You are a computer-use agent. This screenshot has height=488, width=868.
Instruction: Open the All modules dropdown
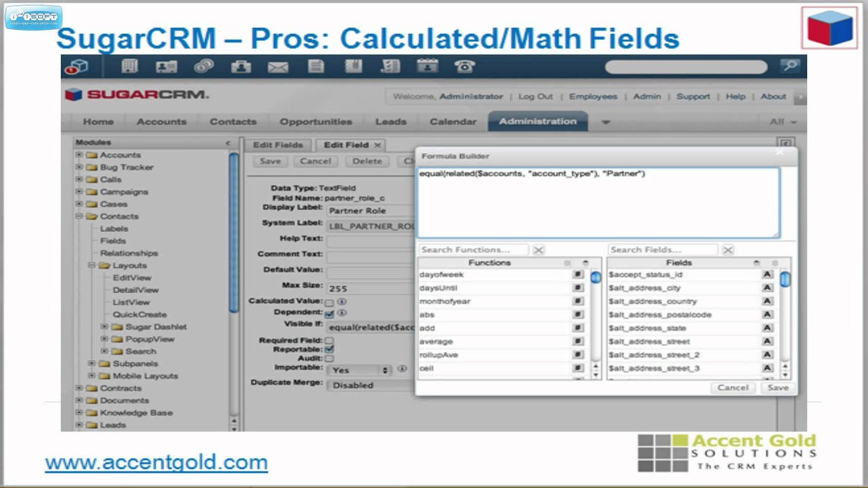pyautogui.click(x=783, y=122)
